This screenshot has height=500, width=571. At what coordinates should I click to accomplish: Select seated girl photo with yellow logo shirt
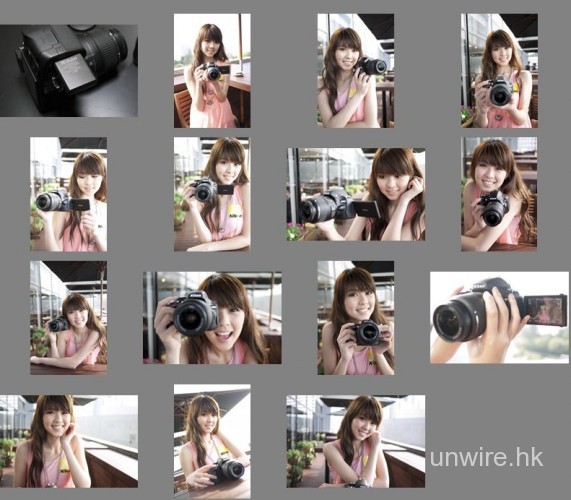click(212, 194)
